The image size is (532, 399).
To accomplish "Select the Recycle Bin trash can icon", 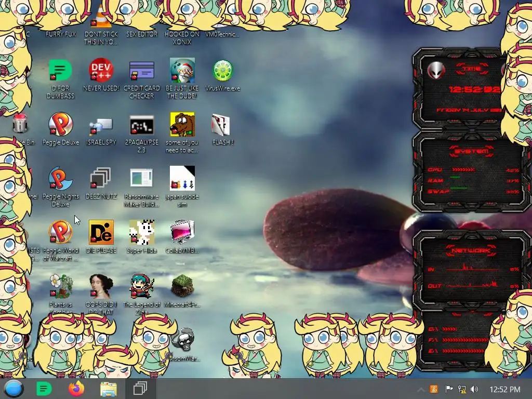I will (x=20, y=124).
